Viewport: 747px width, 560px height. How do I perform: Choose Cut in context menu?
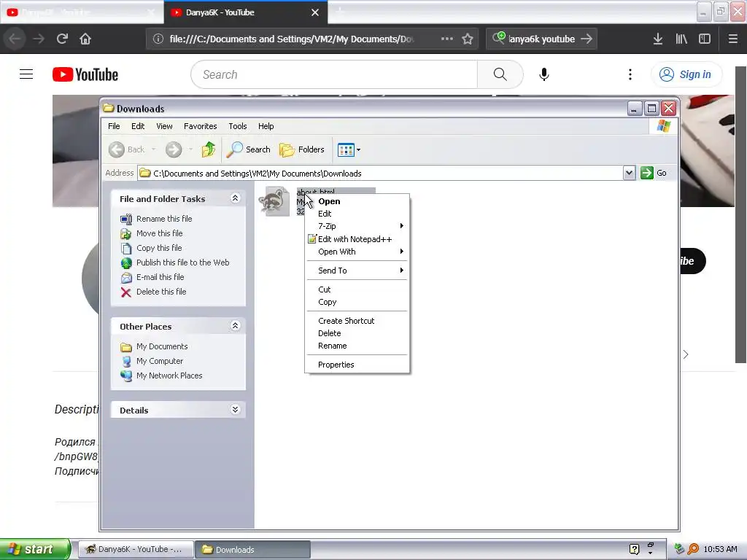tap(357, 289)
